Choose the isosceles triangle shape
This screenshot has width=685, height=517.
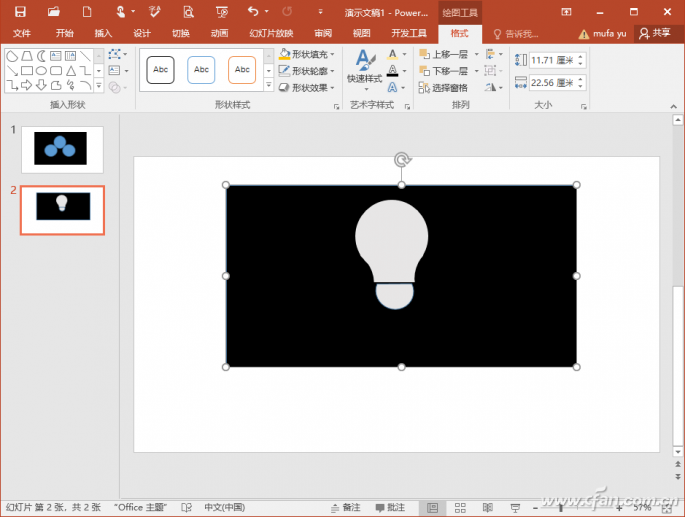tap(71, 71)
